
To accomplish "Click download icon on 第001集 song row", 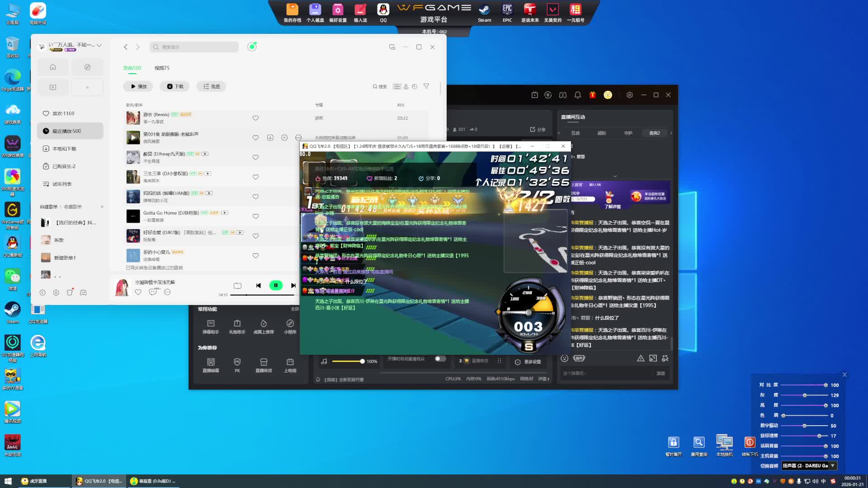I will 270,138.
